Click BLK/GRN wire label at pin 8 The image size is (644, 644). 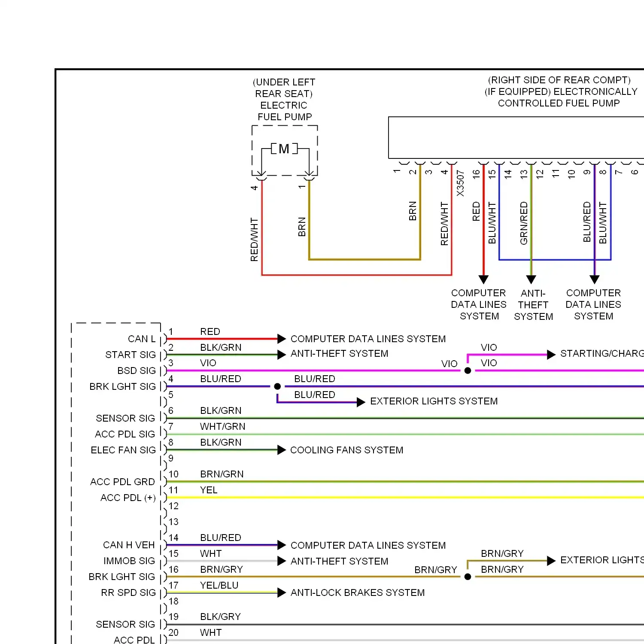tap(221, 442)
